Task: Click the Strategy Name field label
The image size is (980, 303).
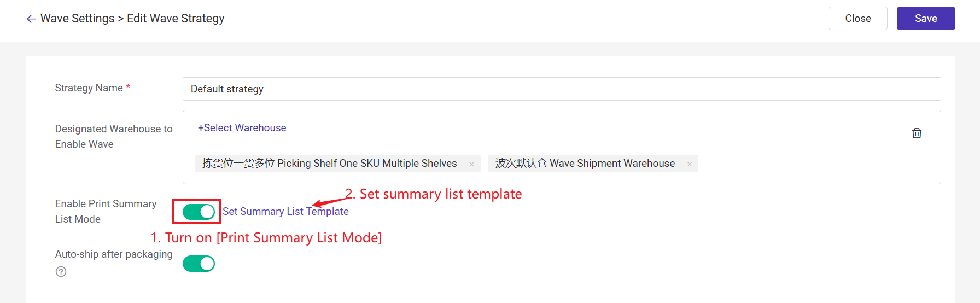Action: pyautogui.click(x=89, y=88)
